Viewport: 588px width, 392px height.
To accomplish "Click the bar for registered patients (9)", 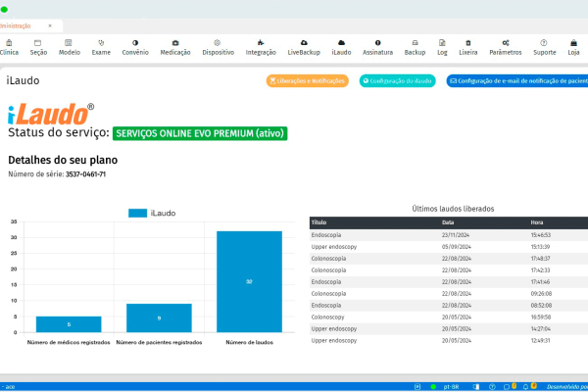I will coord(159,318).
